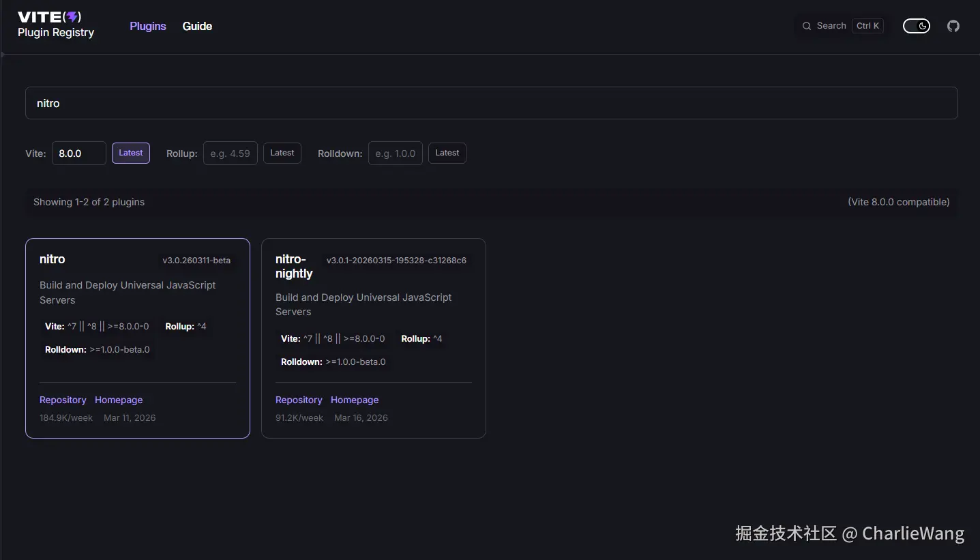This screenshot has height=560, width=980.
Task: Click version badge v3.0.1-20260315-195328-c31268c6
Action: (x=396, y=260)
